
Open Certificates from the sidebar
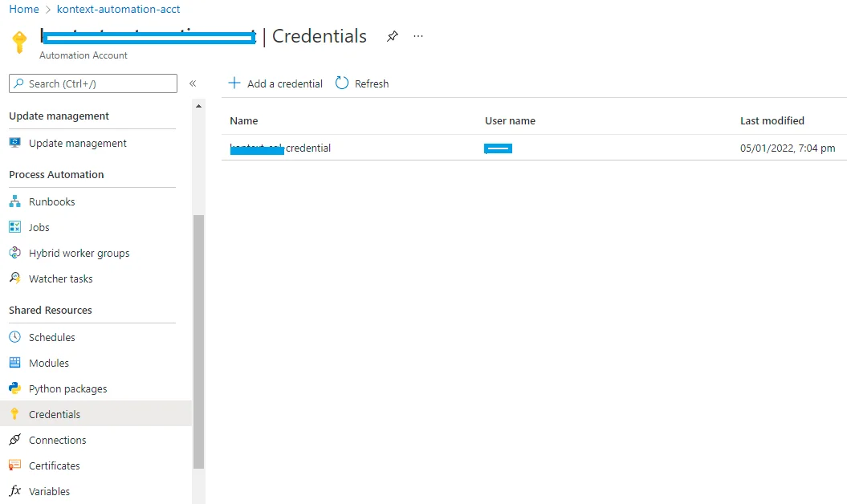coord(54,465)
